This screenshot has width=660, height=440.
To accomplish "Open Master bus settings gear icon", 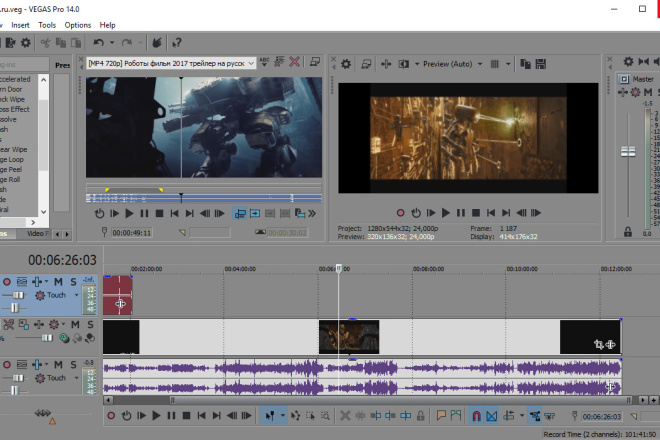I will tap(628, 62).
